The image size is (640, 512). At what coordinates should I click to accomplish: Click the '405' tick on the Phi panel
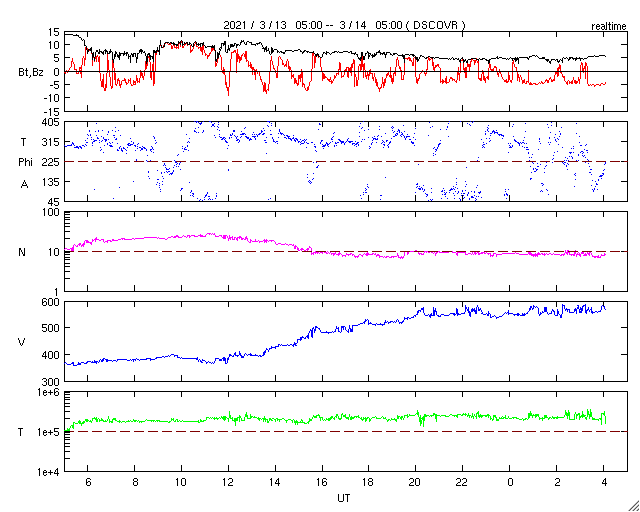click(x=51, y=122)
